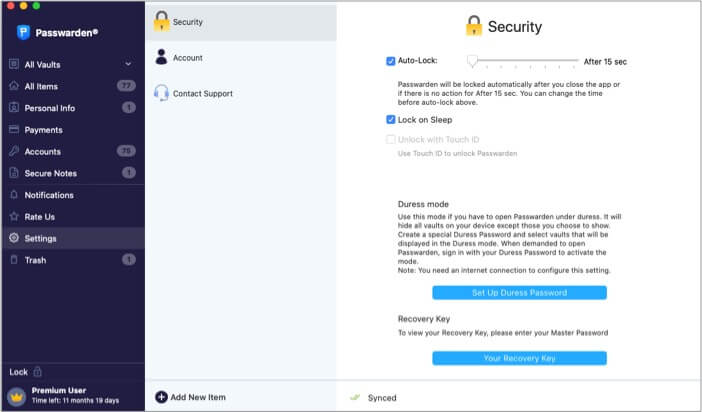The width and height of the screenshot is (702, 412).
Task: Click the Premium User crown icon
Action: click(17, 396)
